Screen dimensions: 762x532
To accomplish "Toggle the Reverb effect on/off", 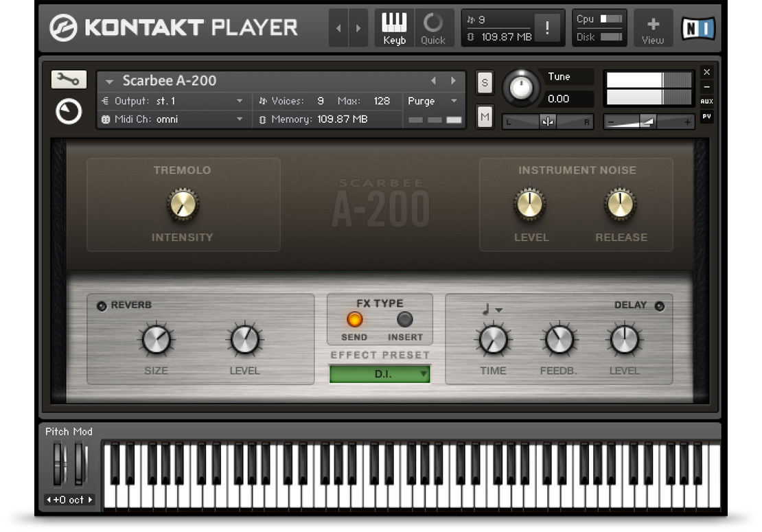I will click(102, 306).
